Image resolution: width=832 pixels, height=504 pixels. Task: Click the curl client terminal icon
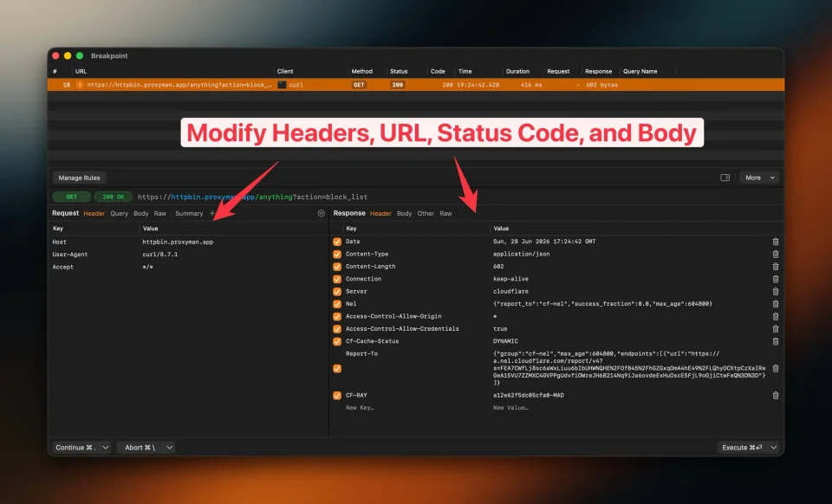pyautogui.click(x=282, y=85)
